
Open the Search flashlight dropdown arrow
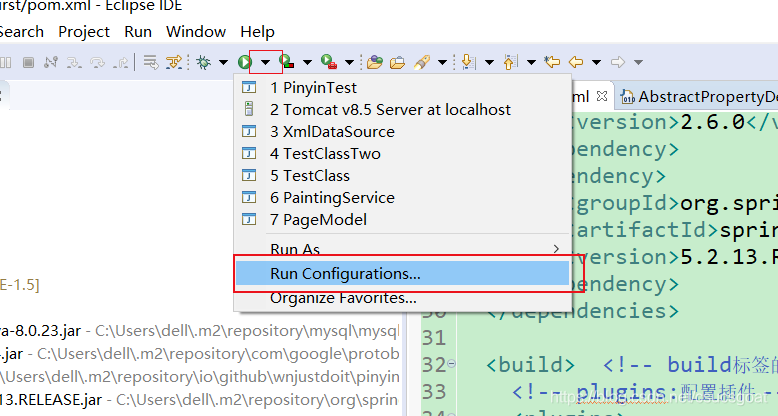click(x=442, y=63)
